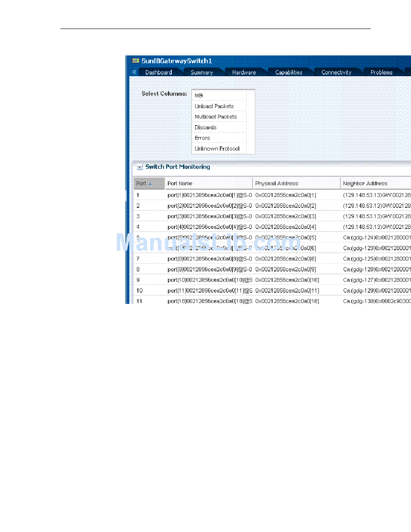Click neighbor address in port 1 row
This screenshot has height=532, width=411.
pos(377,195)
